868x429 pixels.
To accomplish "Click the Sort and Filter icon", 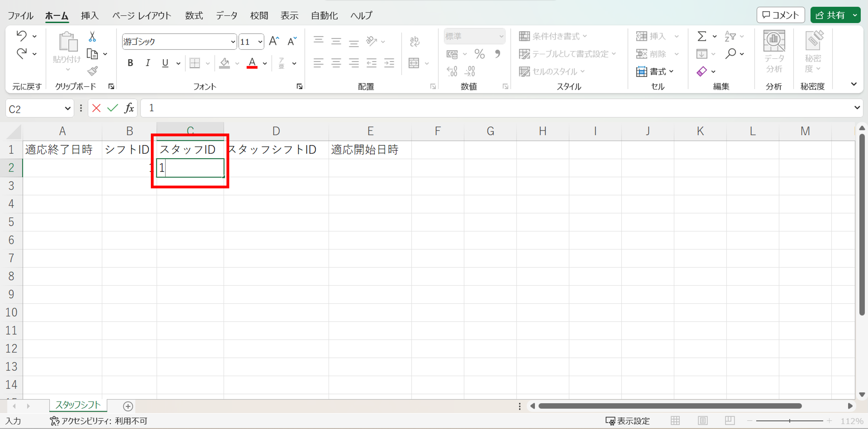I will [x=730, y=36].
